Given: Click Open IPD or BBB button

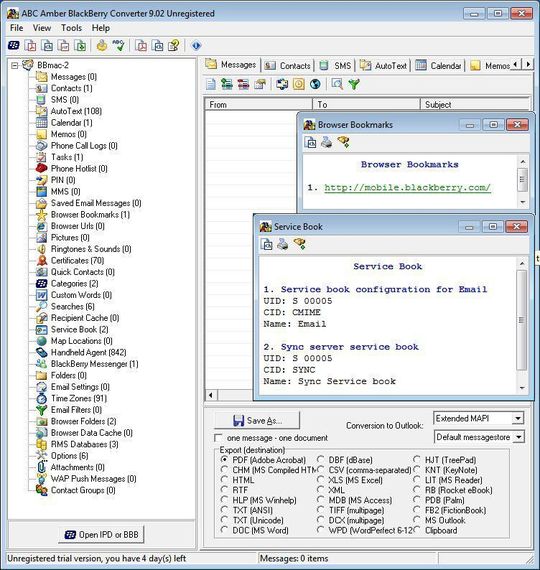Looking at the screenshot, I should 101,535.
